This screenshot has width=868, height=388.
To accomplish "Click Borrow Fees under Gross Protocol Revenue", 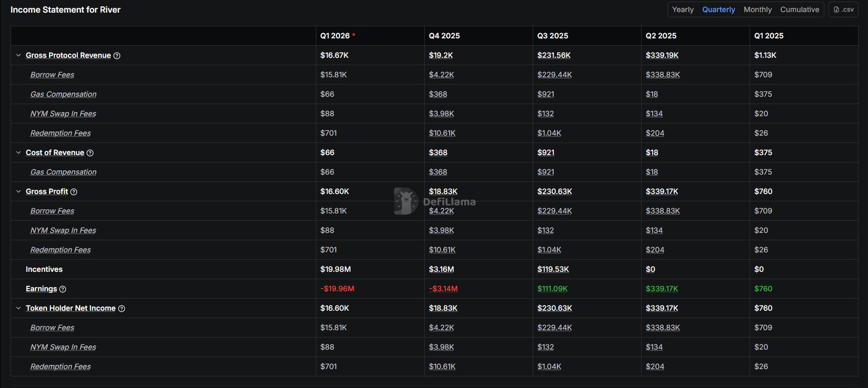I will pyautogui.click(x=52, y=75).
